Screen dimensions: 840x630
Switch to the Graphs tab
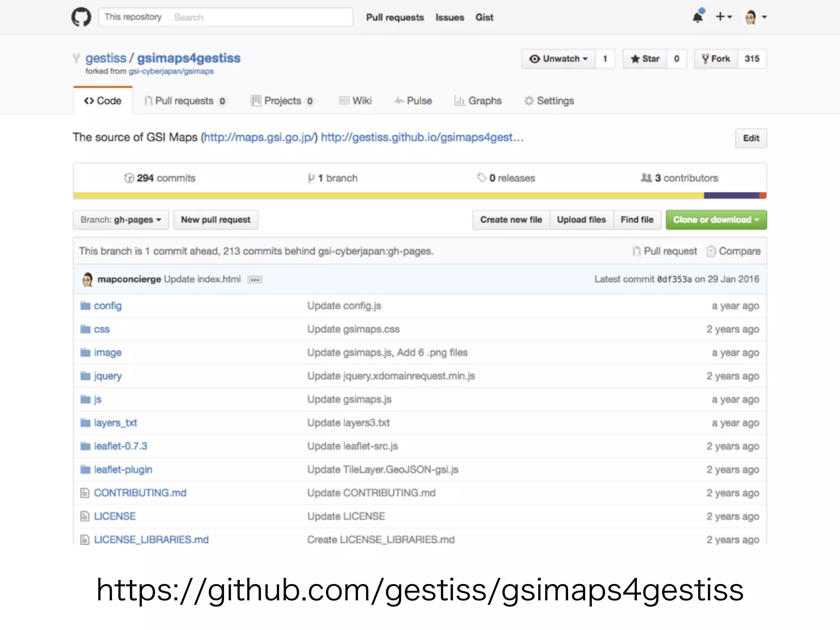tap(478, 101)
